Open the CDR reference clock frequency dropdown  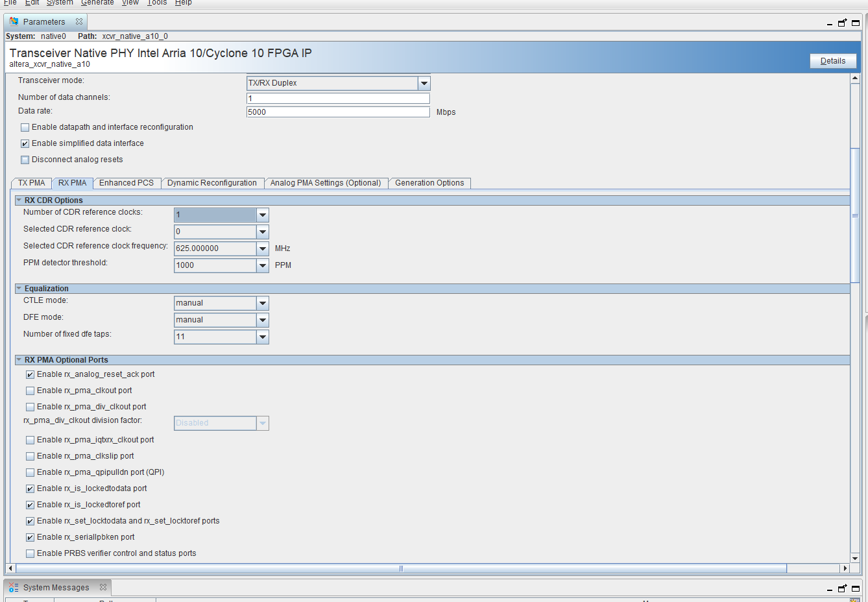pyautogui.click(x=263, y=248)
